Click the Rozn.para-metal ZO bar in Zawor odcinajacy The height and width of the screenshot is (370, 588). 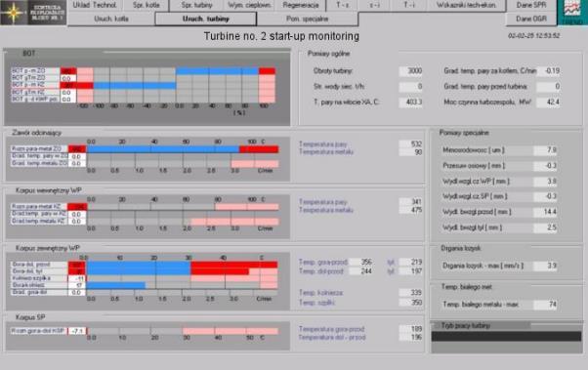(183, 149)
